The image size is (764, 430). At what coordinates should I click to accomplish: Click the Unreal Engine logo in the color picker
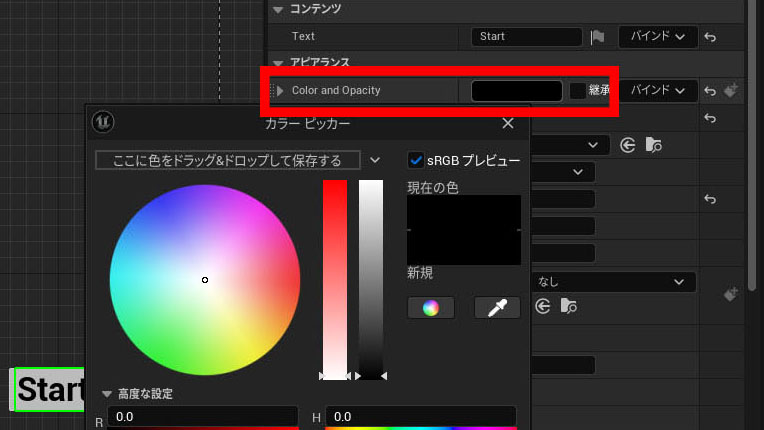103,122
